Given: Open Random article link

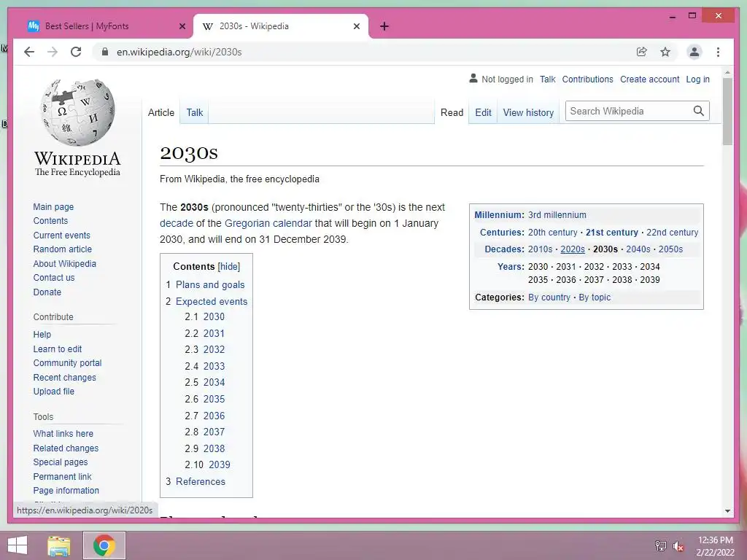Looking at the screenshot, I should (x=63, y=249).
